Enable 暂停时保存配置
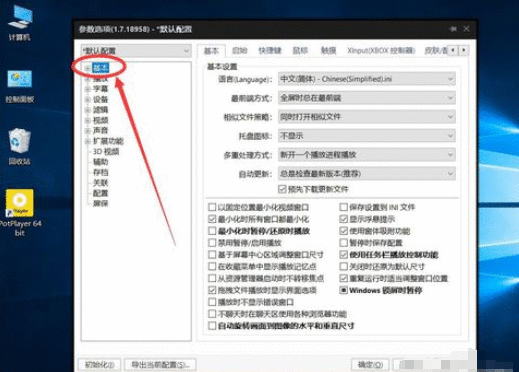 tap(344, 243)
